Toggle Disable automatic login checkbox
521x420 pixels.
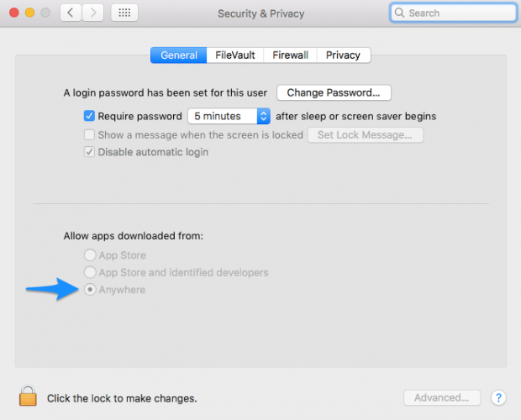point(89,152)
